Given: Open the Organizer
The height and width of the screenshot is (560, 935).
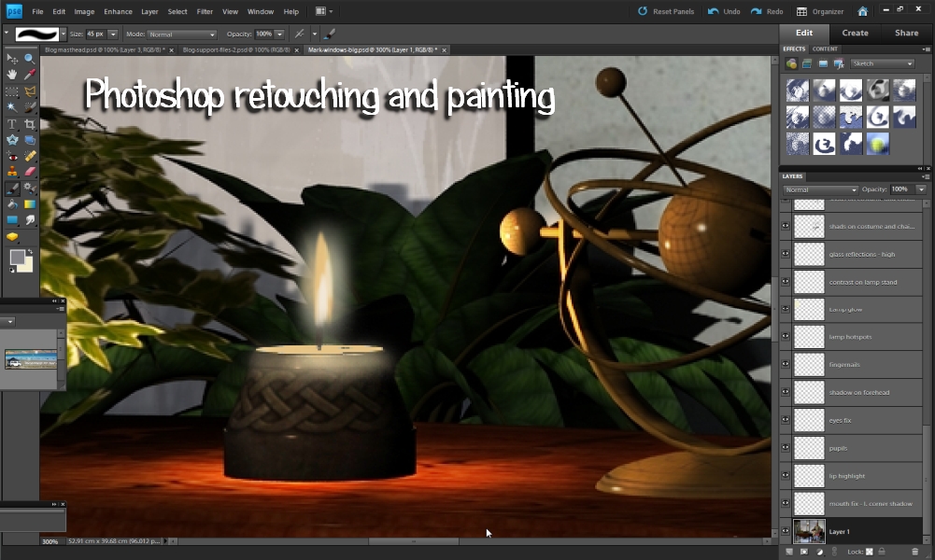Looking at the screenshot, I should [820, 11].
